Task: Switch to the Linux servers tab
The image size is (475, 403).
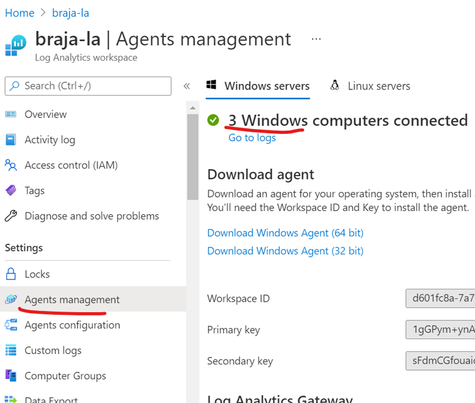Action: 370,86
